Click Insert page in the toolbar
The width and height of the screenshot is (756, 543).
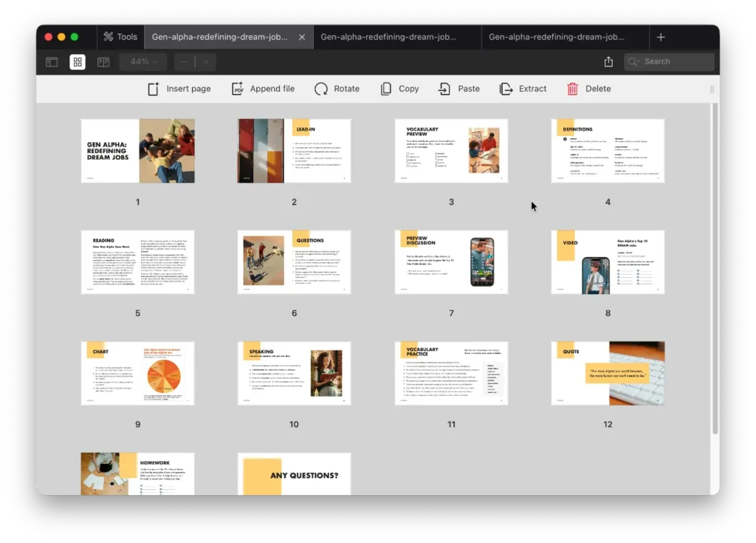pos(179,88)
